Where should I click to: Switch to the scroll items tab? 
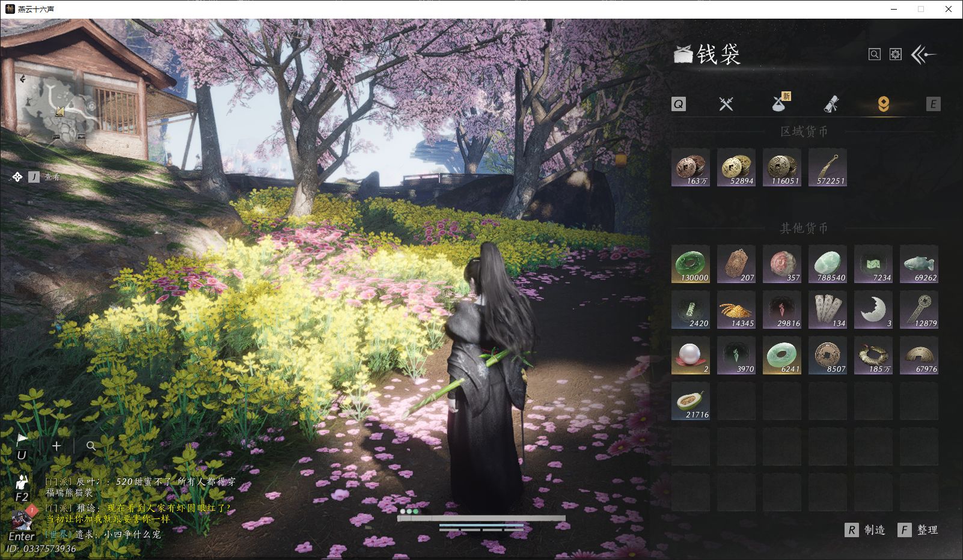tap(831, 104)
